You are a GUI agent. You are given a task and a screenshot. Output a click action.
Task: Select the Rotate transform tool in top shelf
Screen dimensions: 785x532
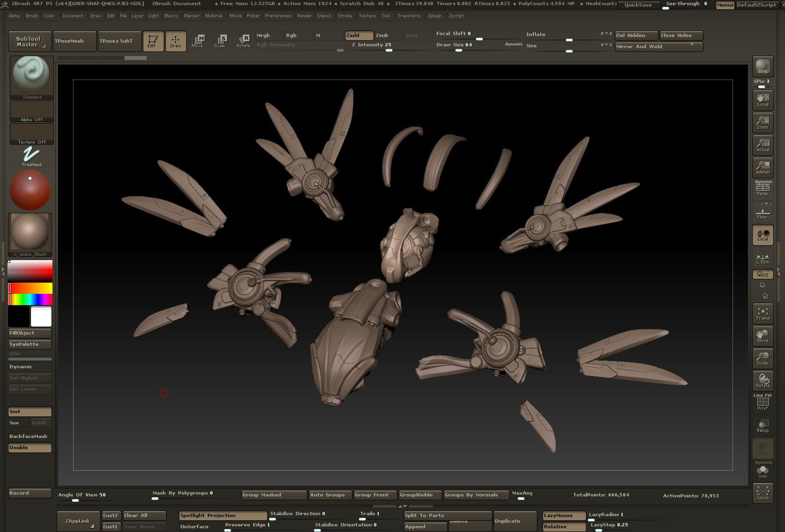(243, 41)
